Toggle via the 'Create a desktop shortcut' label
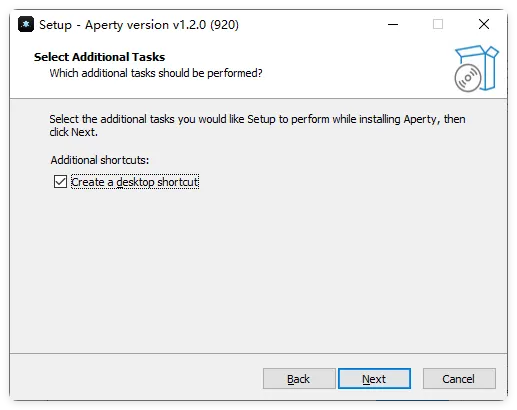This screenshot has width=517, height=410. [x=135, y=182]
